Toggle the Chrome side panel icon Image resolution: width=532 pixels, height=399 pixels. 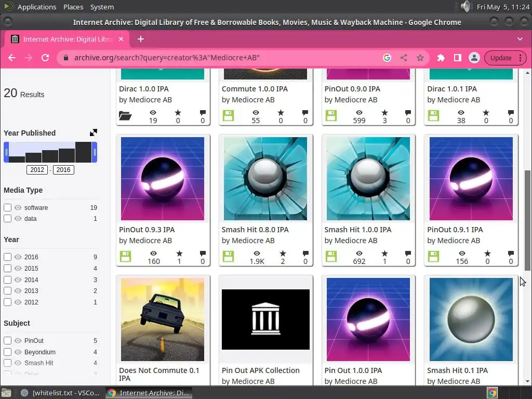coord(457,58)
